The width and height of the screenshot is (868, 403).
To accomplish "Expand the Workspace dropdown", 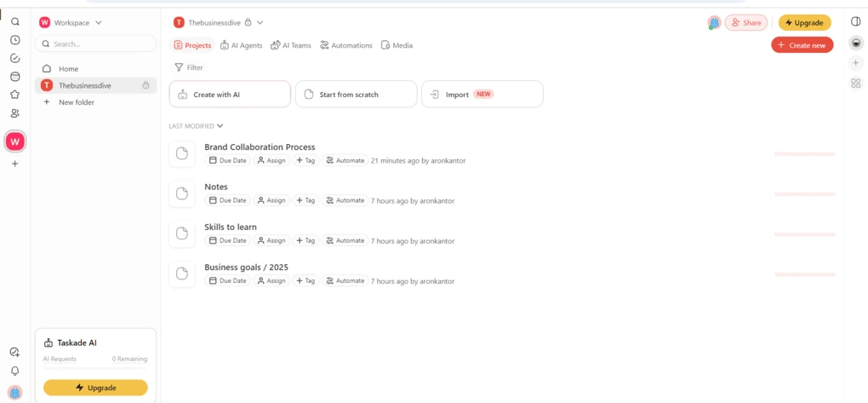I will pyautogui.click(x=99, y=23).
